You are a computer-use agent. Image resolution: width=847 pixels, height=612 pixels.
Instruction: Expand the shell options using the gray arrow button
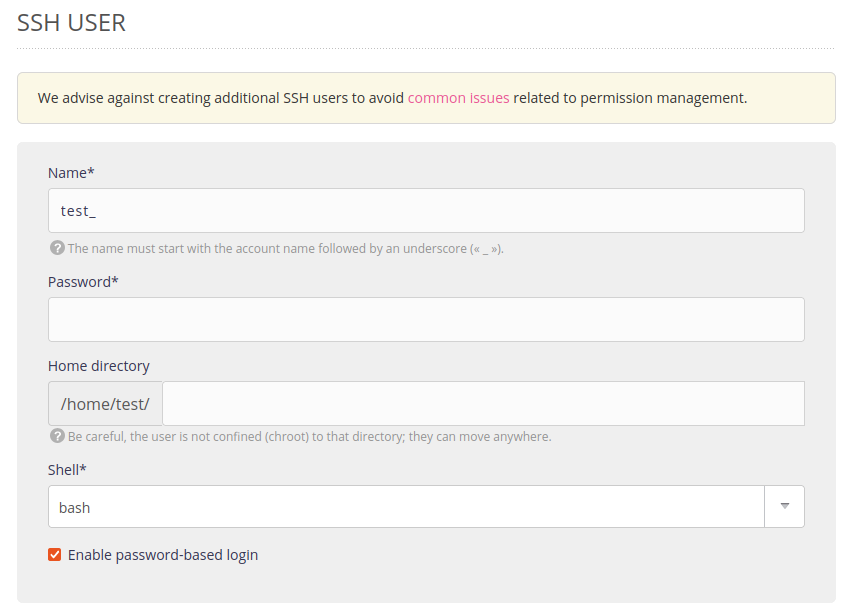click(x=784, y=506)
